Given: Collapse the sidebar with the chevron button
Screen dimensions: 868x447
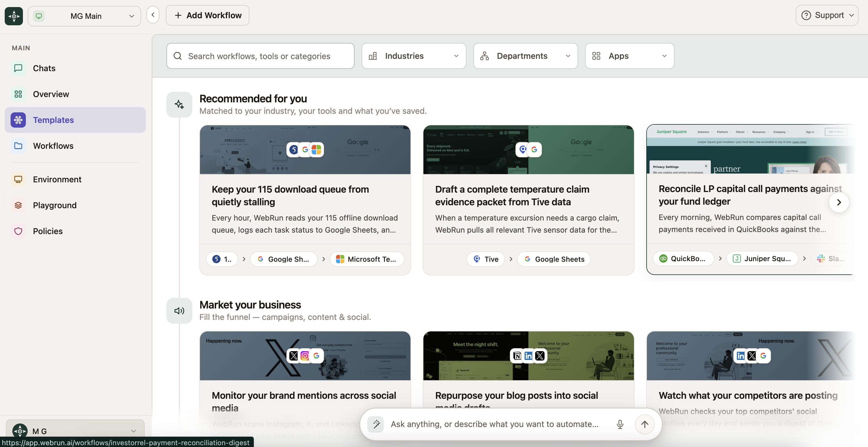Looking at the screenshot, I should [x=153, y=15].
